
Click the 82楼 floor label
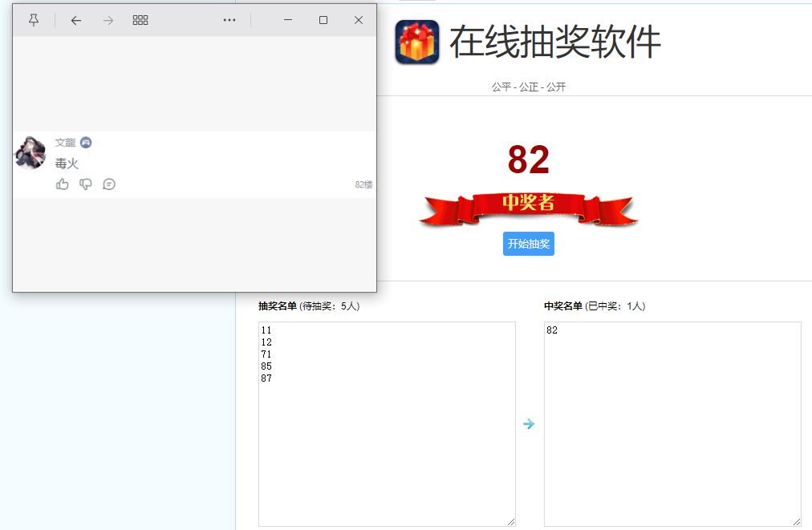coord(363,184)
